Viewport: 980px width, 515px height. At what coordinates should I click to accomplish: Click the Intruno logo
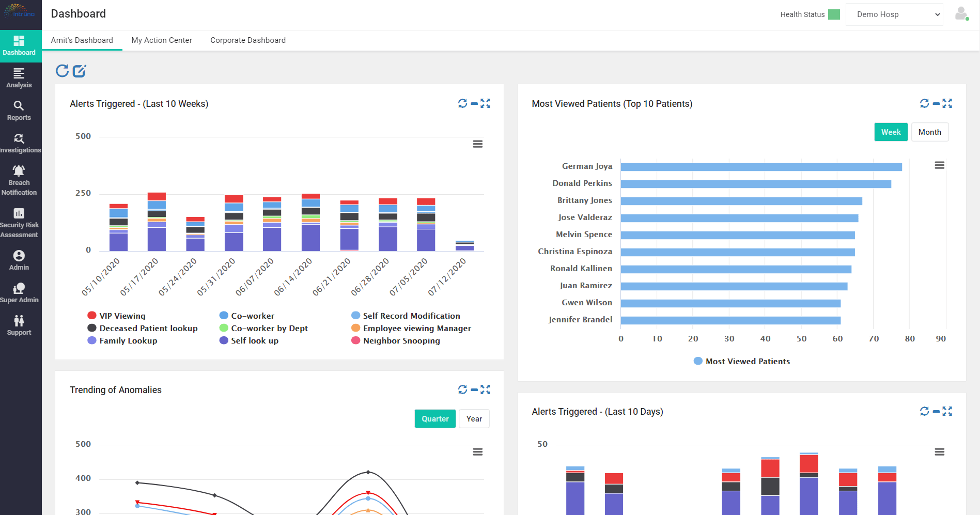20,11
